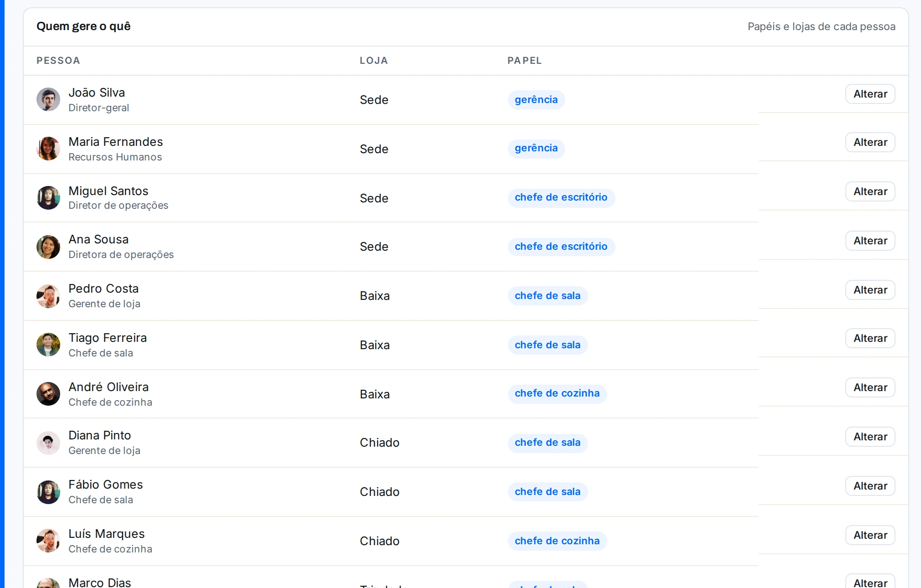Open Alterar for André Oliveira
921x588 pixels.
coord(870,387)
